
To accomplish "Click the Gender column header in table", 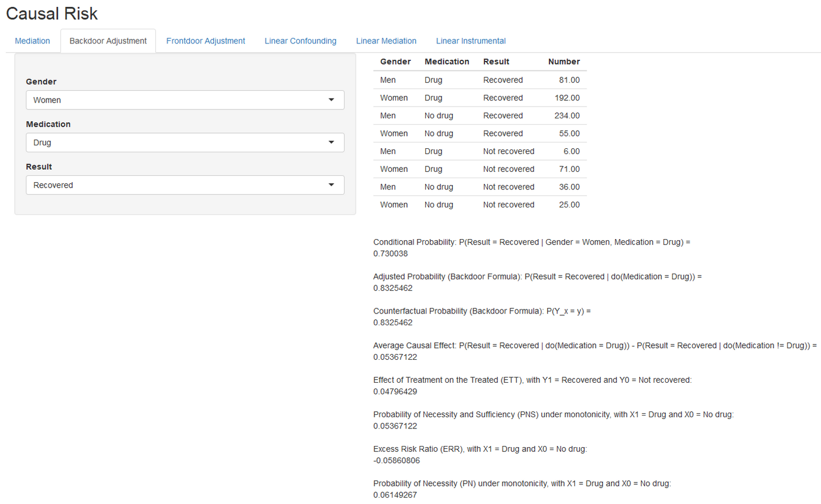I will [x=395, y=62].
